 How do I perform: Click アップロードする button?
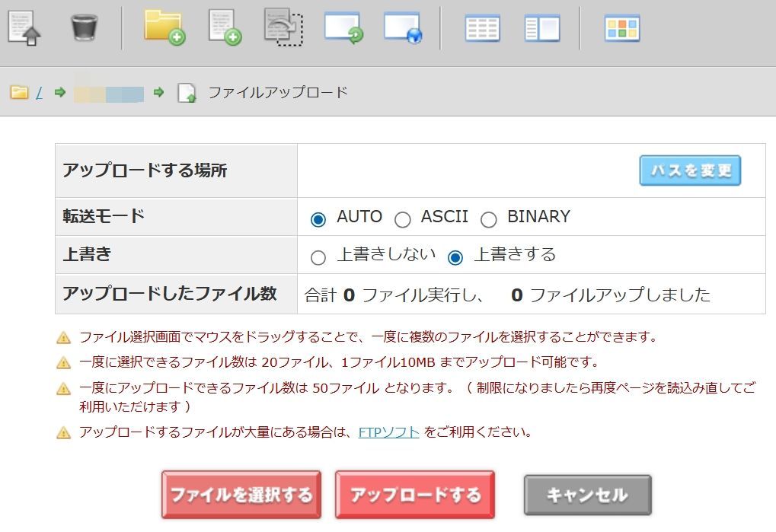[415, 495]
